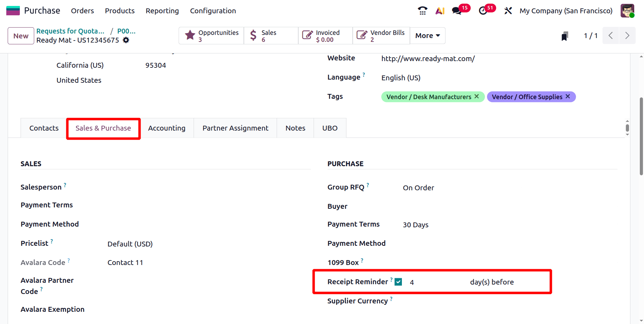Follow the ready-mat.com website link
644x324 pixels.
coord(428,58)
